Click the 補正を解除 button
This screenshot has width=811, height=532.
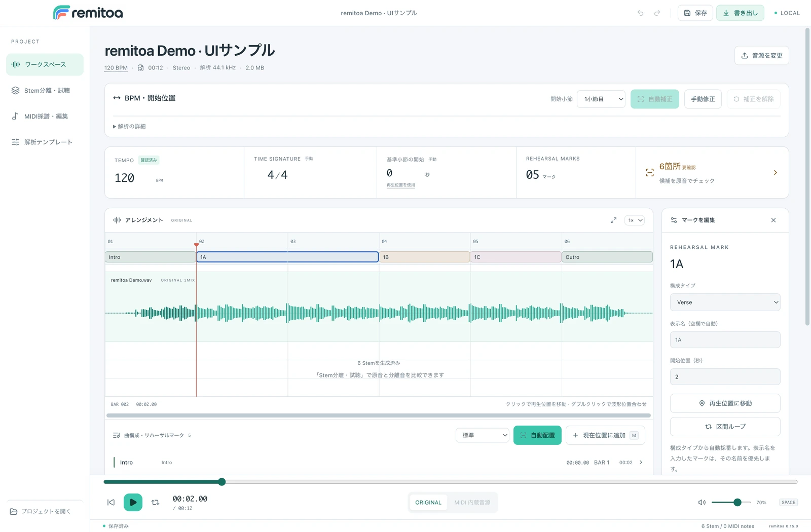point(753,99)
